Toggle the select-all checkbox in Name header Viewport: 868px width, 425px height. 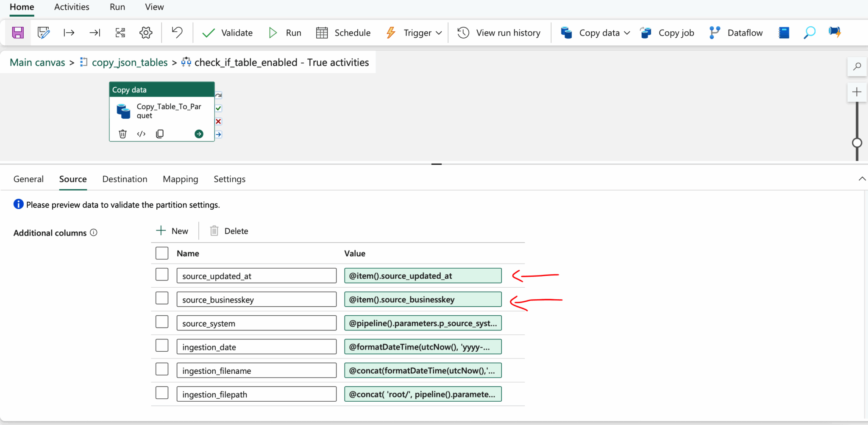tap(162, 253)
